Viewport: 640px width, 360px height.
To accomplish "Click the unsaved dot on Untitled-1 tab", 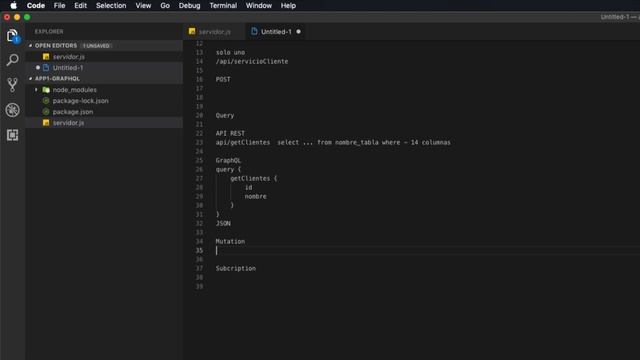I will coord(298,31).
